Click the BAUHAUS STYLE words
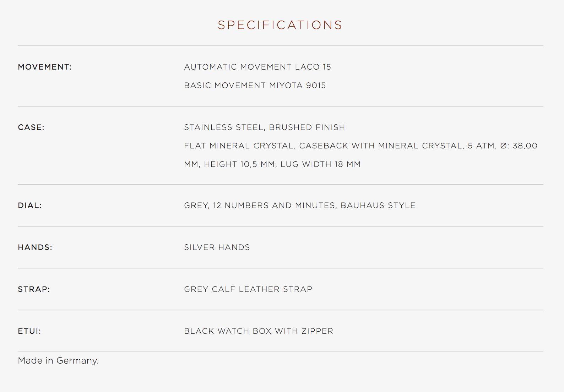This screenshot has height=392, width=564. [378, 205]
